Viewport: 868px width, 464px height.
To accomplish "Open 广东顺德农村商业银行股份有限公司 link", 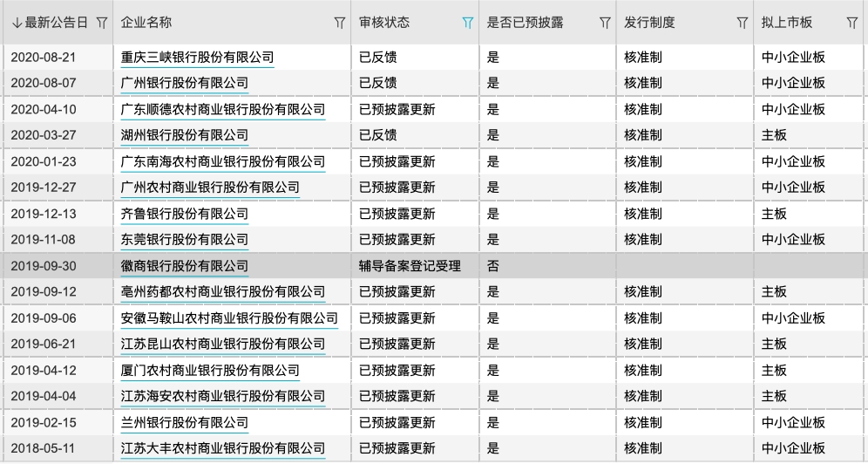I will (x=222, y=110).
